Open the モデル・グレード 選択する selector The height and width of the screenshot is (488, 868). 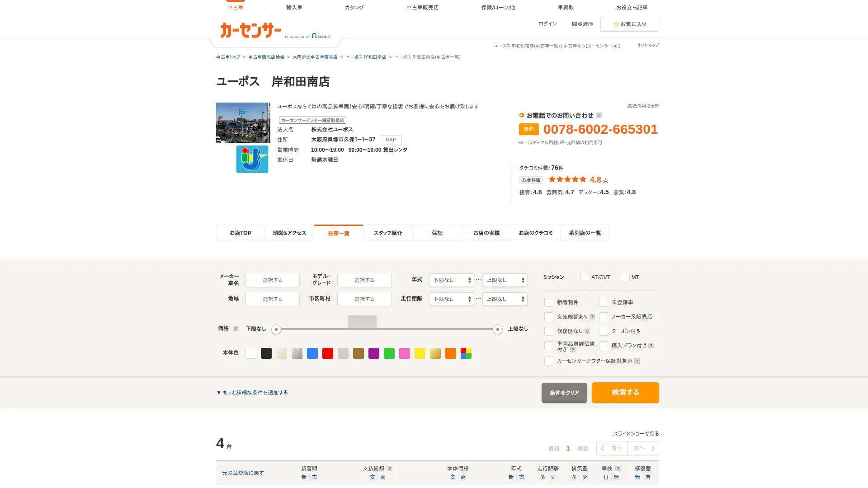[364, 280]
